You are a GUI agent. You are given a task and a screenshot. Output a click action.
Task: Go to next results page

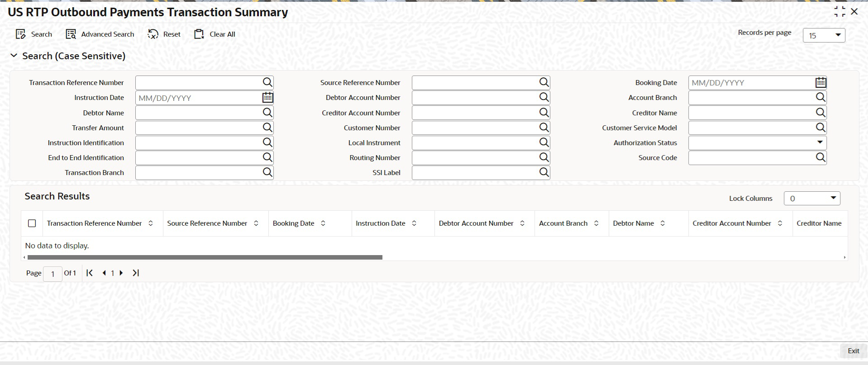[121, 273]
